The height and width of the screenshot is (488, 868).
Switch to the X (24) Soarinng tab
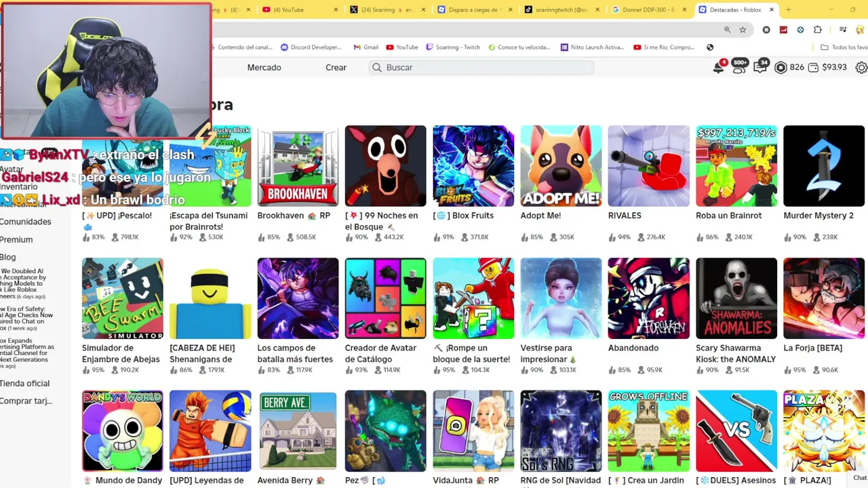point(387,9)
